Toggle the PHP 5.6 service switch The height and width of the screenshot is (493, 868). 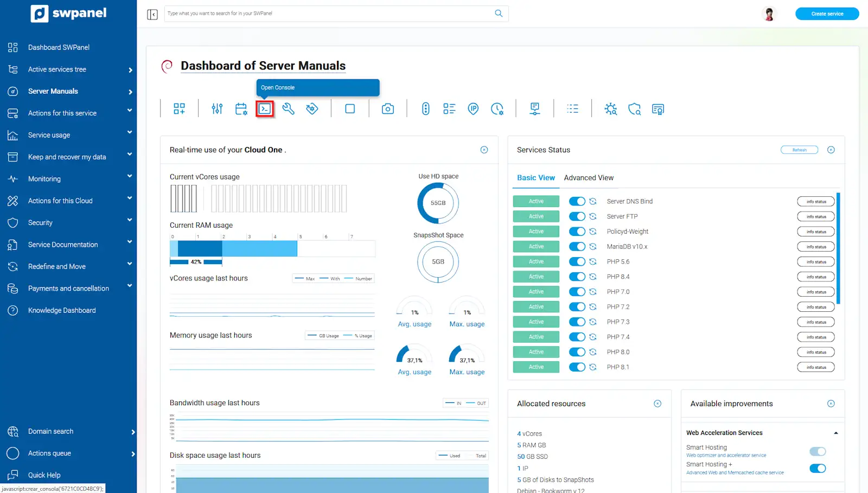pos(577,261)
